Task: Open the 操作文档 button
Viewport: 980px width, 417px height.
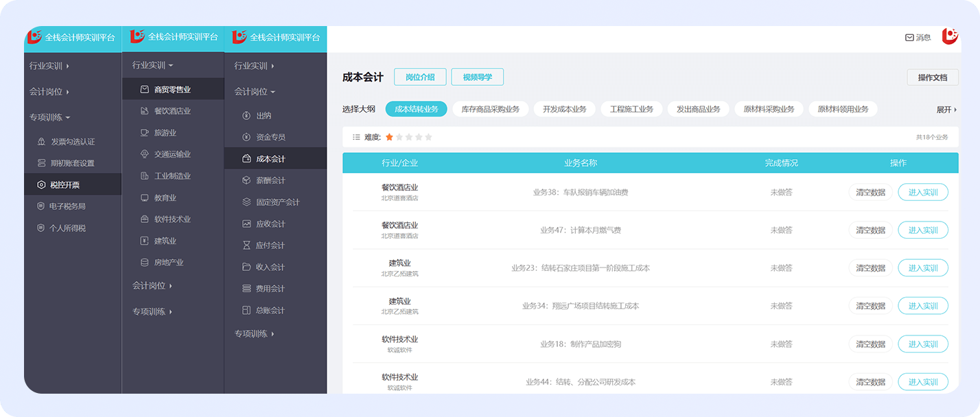Action: [932, 78]
